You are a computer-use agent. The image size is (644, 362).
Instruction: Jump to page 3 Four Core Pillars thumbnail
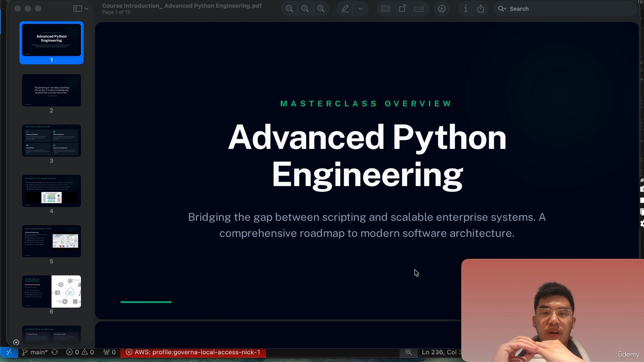pos(52,140)
